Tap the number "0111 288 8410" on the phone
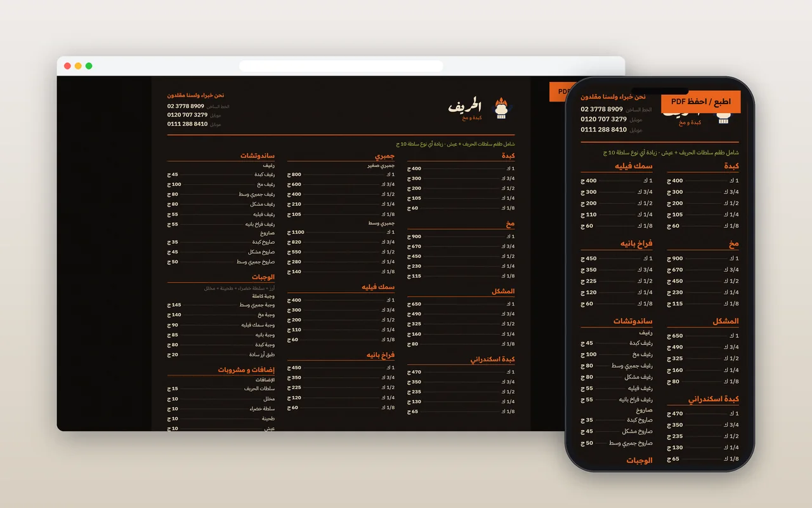This screenshot has height=508, width=812. click(603, 130)
